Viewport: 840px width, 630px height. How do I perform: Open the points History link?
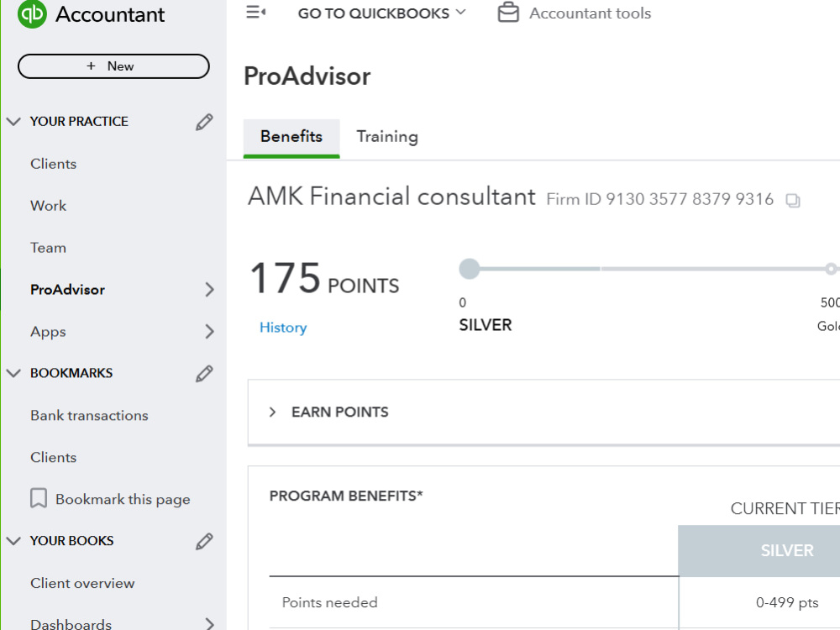pos(283,328)
